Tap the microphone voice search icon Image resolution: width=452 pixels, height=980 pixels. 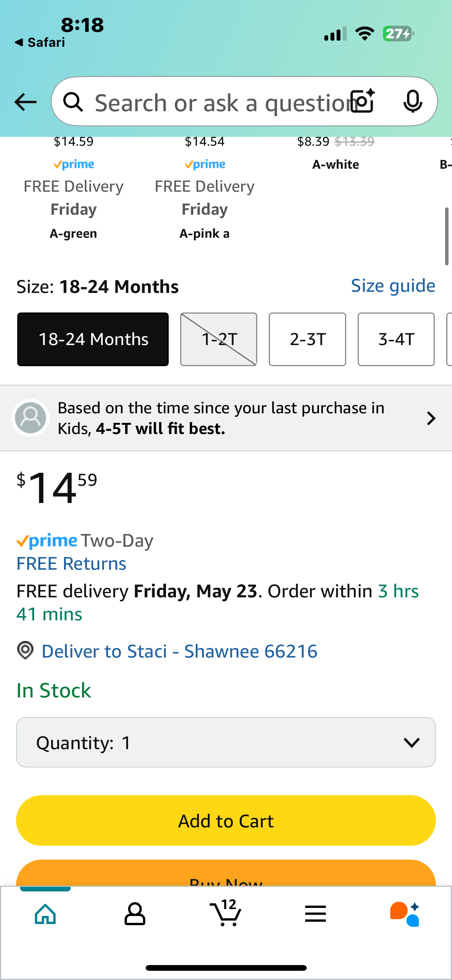pos(413,102)
